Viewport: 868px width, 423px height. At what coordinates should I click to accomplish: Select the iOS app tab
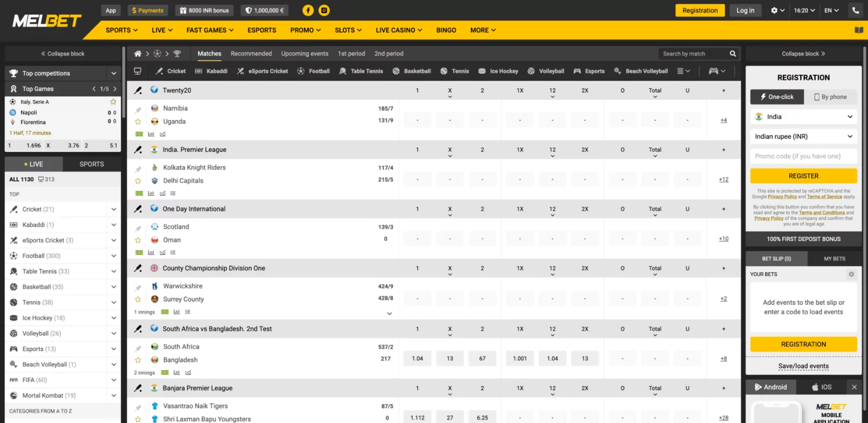click(x=821, y=387)
